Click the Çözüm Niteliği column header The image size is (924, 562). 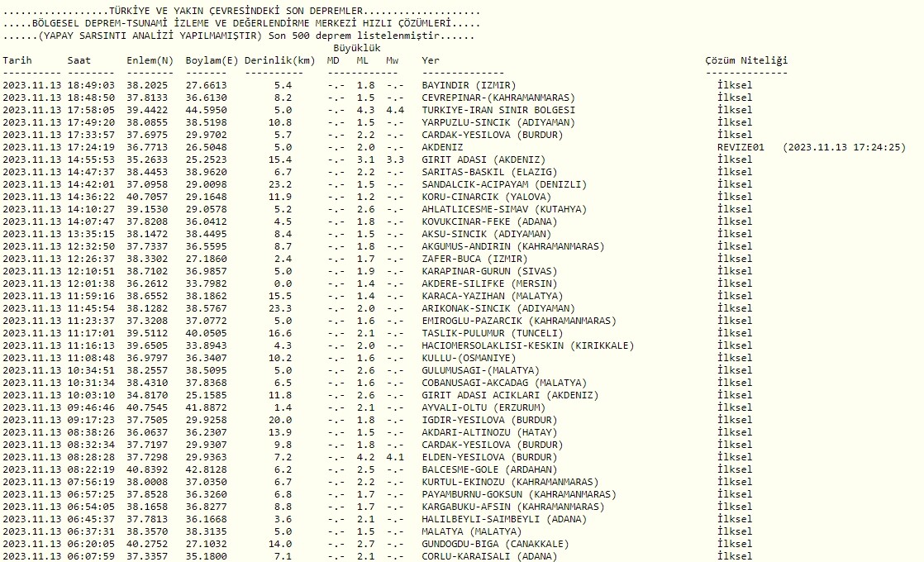point(746,60)
